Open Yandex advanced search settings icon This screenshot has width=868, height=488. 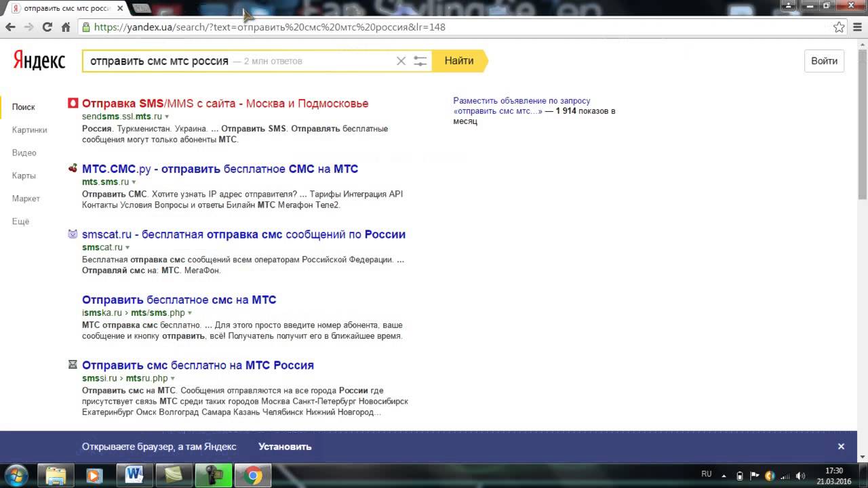[x=420, y=61]
